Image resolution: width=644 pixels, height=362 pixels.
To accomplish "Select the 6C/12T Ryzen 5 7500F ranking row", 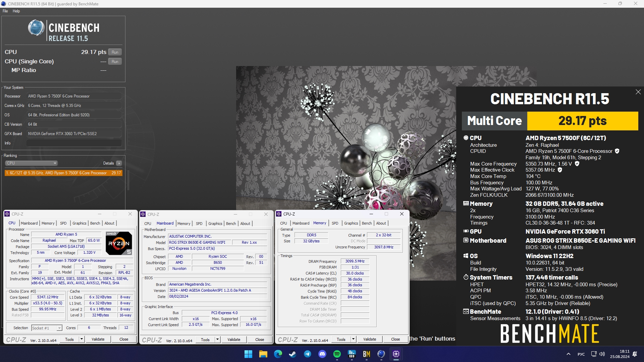I will click(63, 173).
